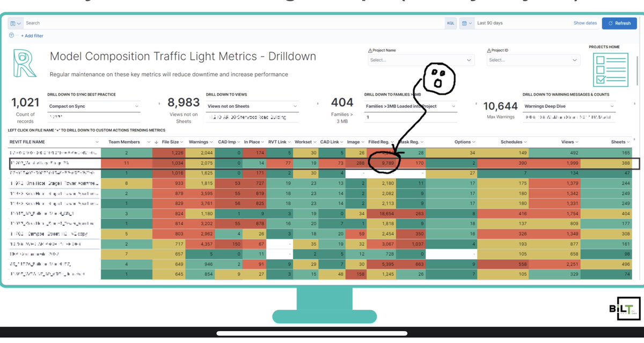Open the Project ID select dropdown
Screen dimensions: 644x343
(533, 60)
